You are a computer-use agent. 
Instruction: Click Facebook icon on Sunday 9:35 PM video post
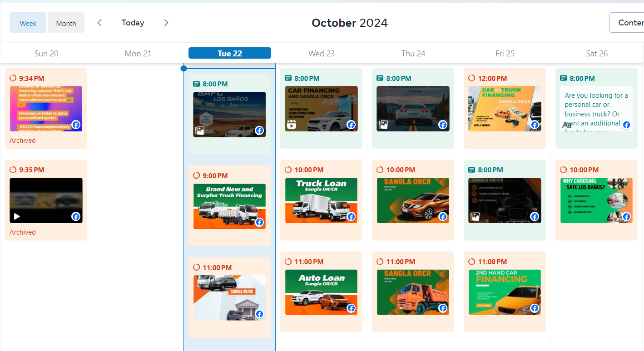pyautogui.click(x=76, y=216)
